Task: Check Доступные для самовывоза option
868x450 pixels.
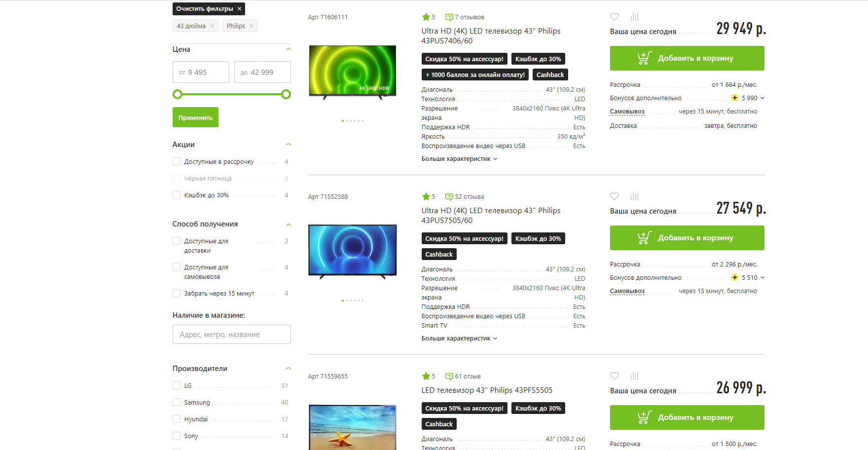Action: [x=177, y=267]
